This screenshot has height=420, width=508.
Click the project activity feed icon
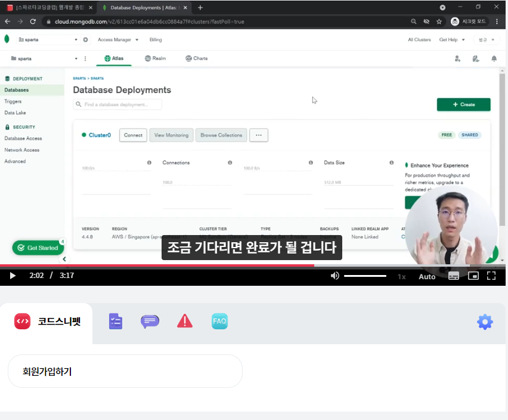[x=476, y=58]
